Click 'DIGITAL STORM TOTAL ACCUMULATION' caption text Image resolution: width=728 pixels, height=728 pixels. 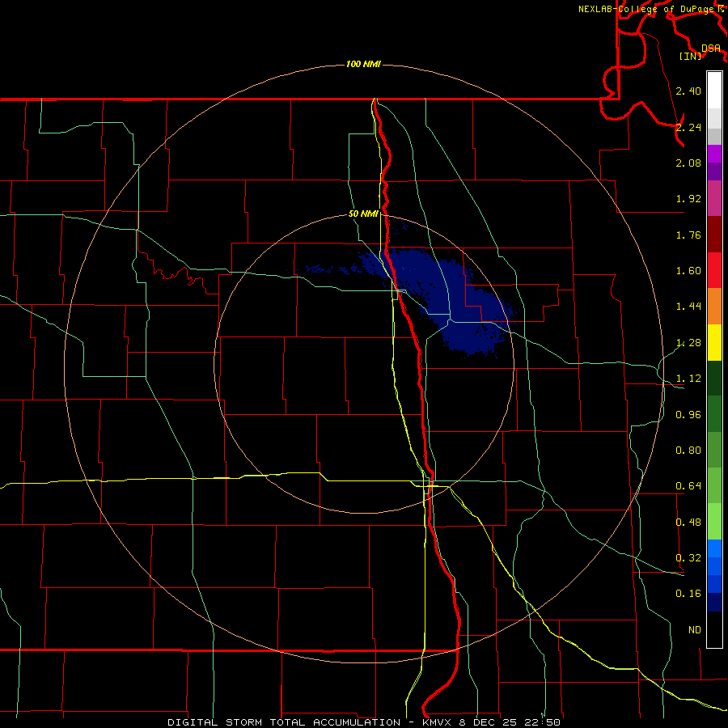[x=284, y=722]
